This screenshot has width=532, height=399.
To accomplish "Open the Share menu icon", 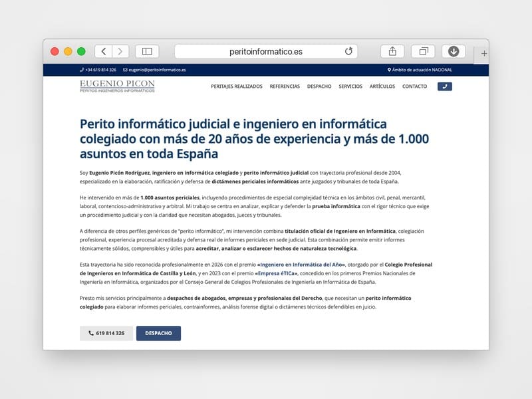I will [392, 51].
